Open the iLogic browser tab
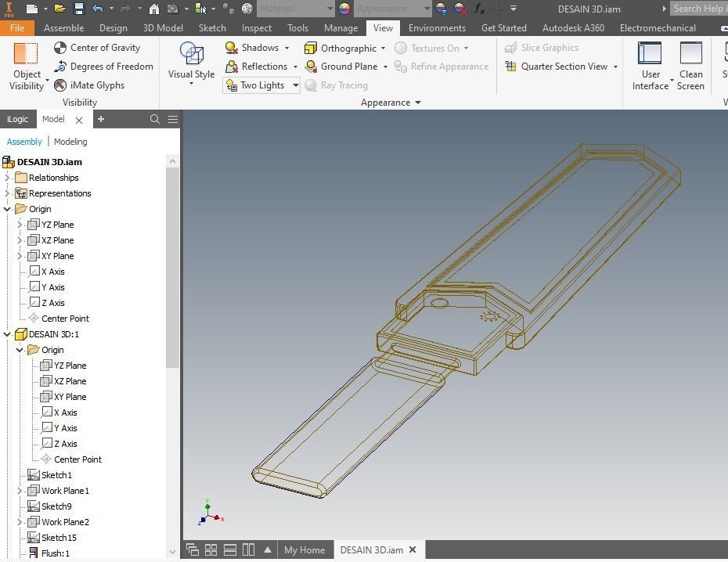 (18, 119)
